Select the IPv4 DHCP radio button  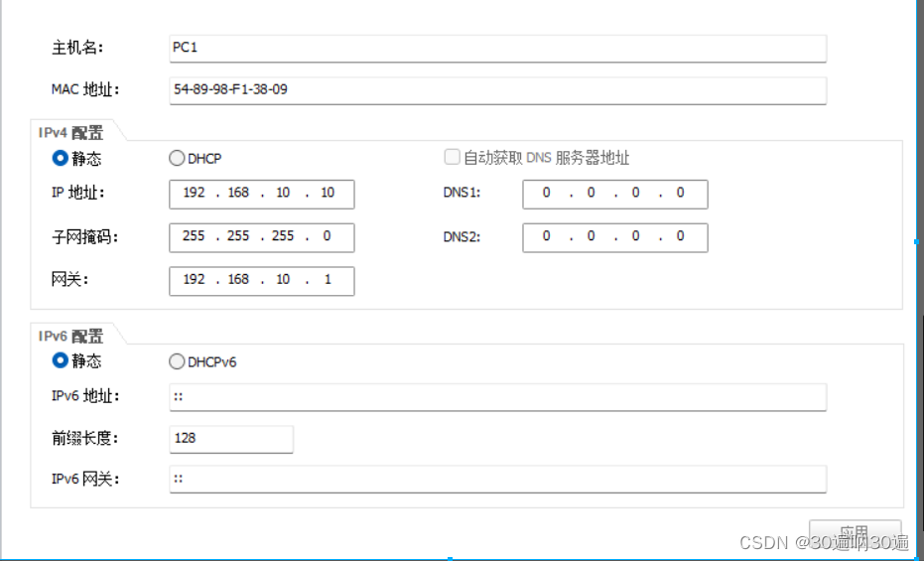pyautogui.click(x=177, y=158)
